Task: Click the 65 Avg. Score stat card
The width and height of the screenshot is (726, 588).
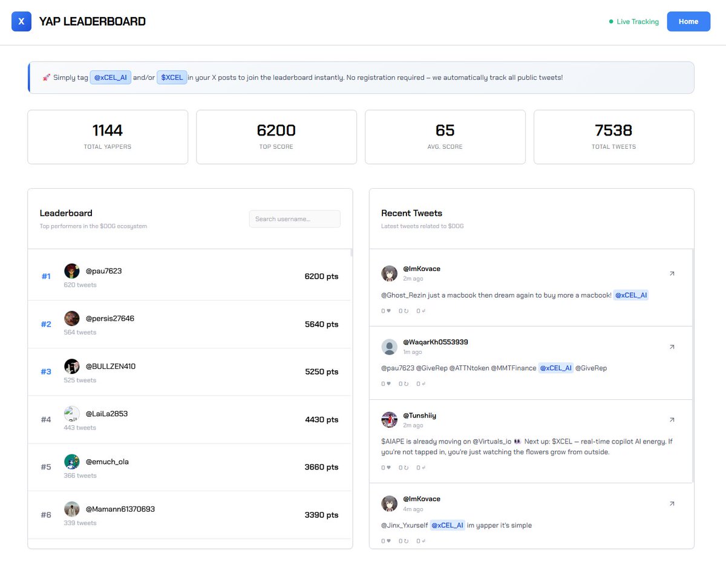Action: [x=445, y=137]
